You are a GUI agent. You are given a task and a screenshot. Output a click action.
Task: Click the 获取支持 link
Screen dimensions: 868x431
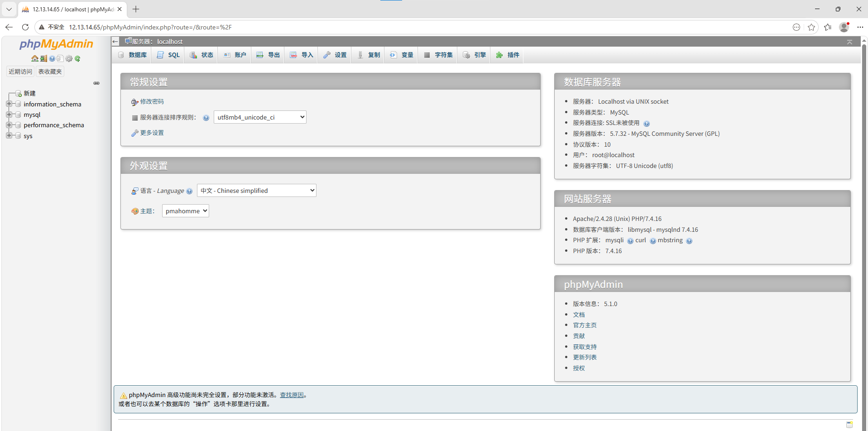pyautogui.click(x=585, y=347)
